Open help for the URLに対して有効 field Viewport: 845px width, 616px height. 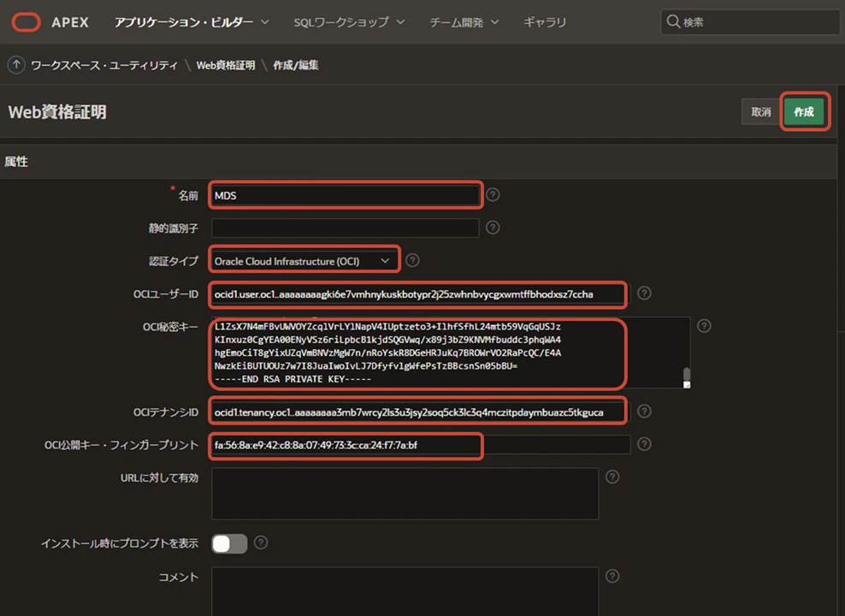click(612, 477)
